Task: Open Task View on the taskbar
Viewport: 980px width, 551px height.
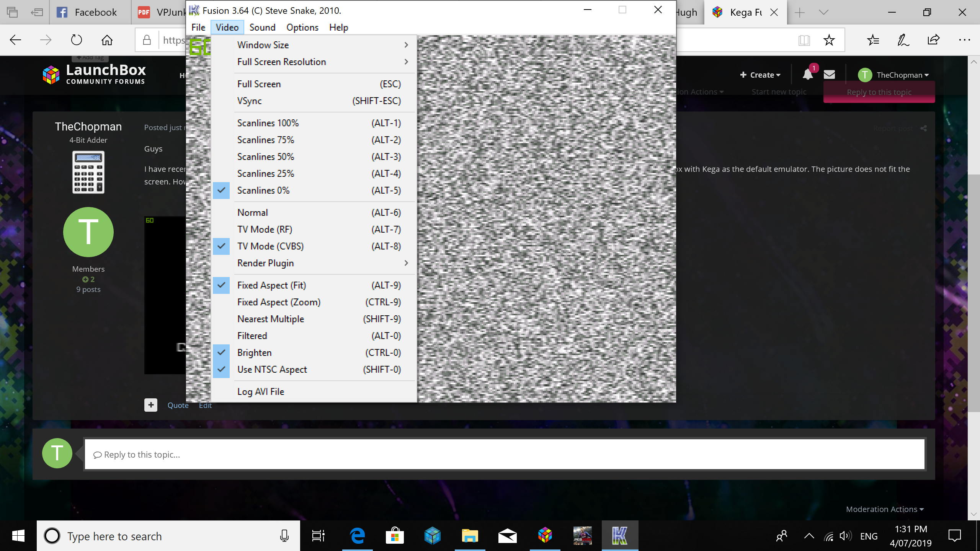Action: pyautogui.click(x=318, y=536)
